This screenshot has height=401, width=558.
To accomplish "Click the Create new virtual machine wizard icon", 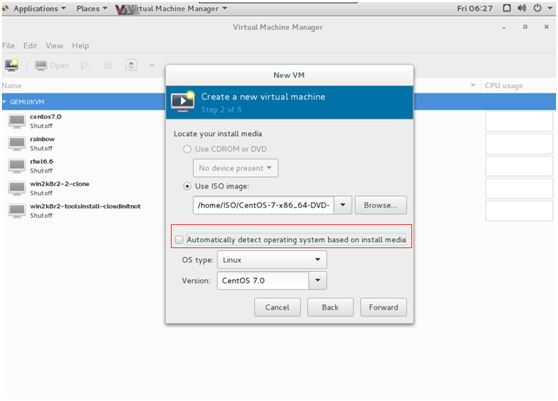I will point(183,102).
